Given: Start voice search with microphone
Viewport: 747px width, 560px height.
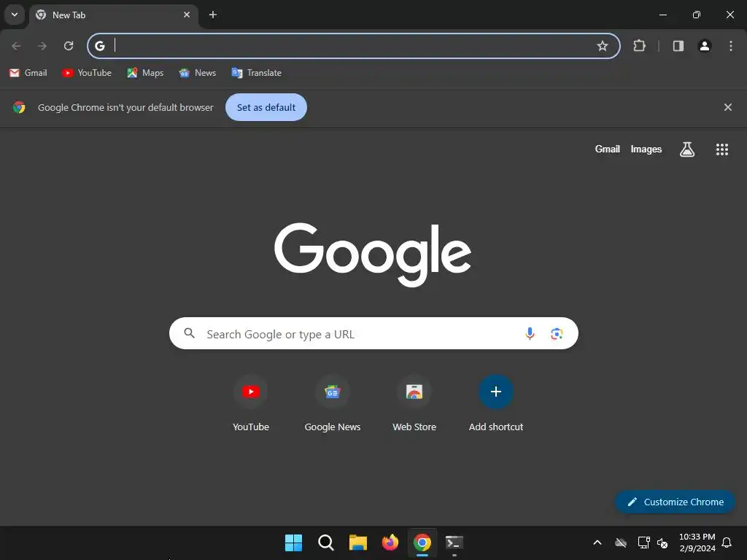Looking at the screenshot, I should (x=530, y=333).
